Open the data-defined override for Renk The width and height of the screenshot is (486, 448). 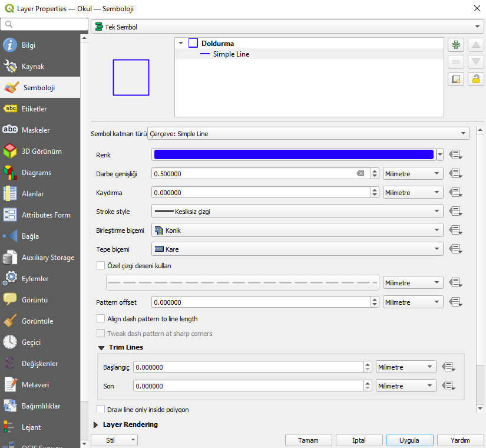[455, 154]
